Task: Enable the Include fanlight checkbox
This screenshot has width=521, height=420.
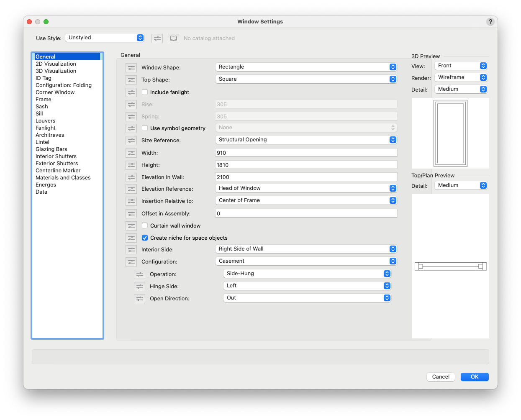Action: click(145, 92)
